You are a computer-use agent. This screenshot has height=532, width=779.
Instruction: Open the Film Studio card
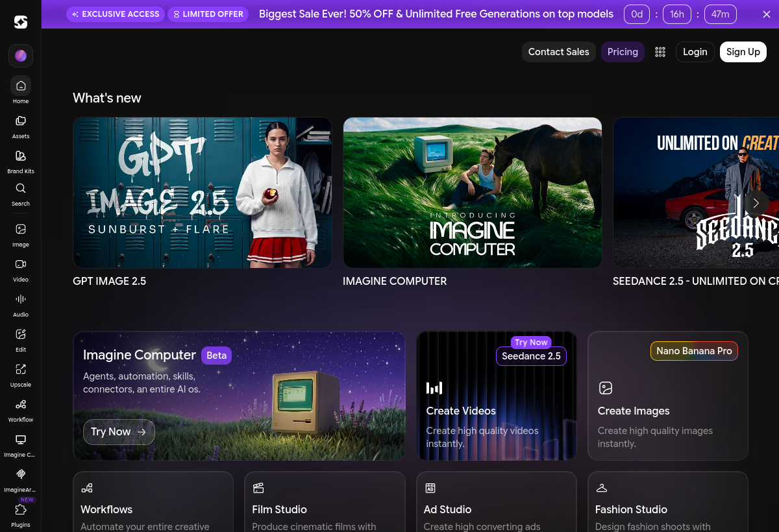[325, 502]
